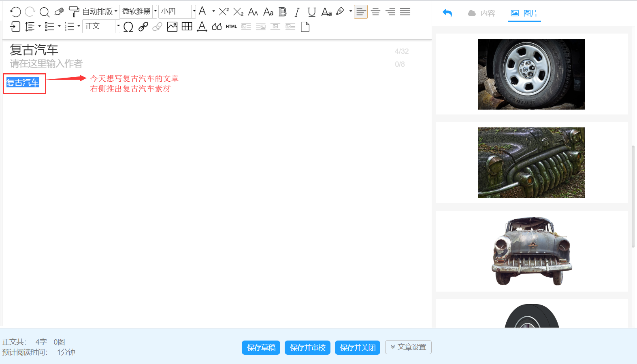Apply superscript formatting
Screen dimensions: 637x364
tap(224, 12)
